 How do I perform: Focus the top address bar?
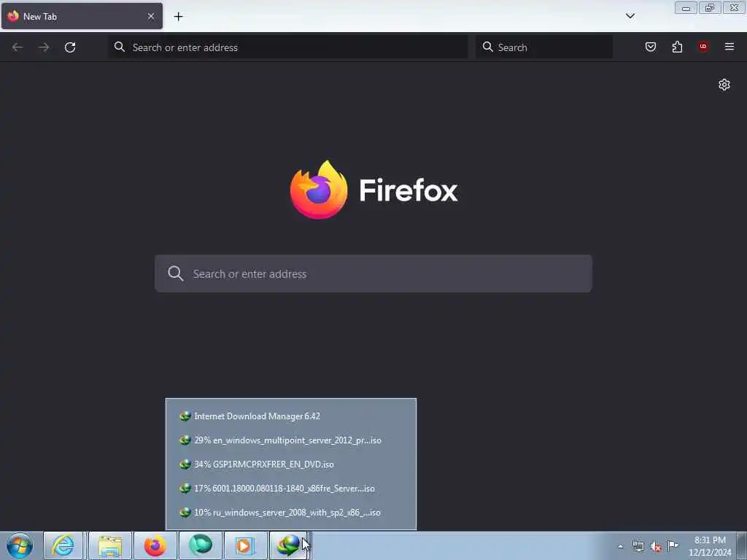[288, 47]
